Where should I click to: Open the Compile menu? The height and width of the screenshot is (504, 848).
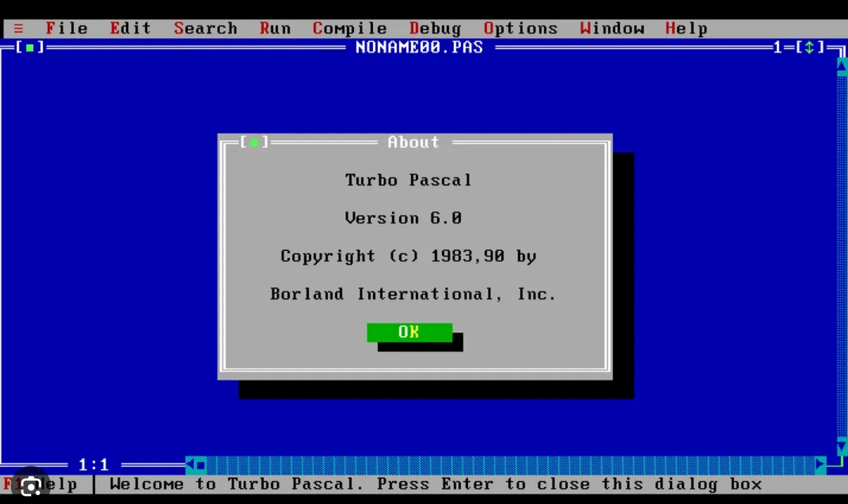pos(350,29)
